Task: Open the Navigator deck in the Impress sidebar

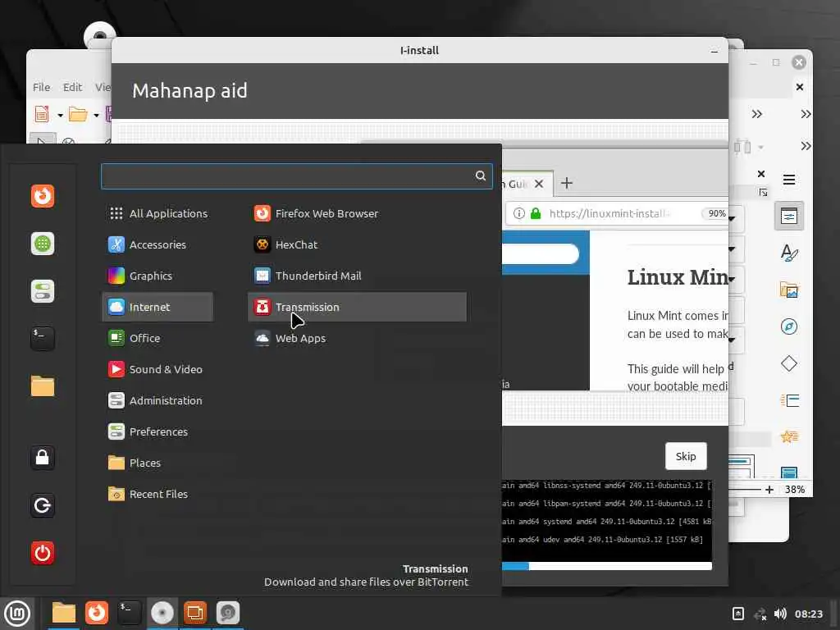Action: pos(788,326)
